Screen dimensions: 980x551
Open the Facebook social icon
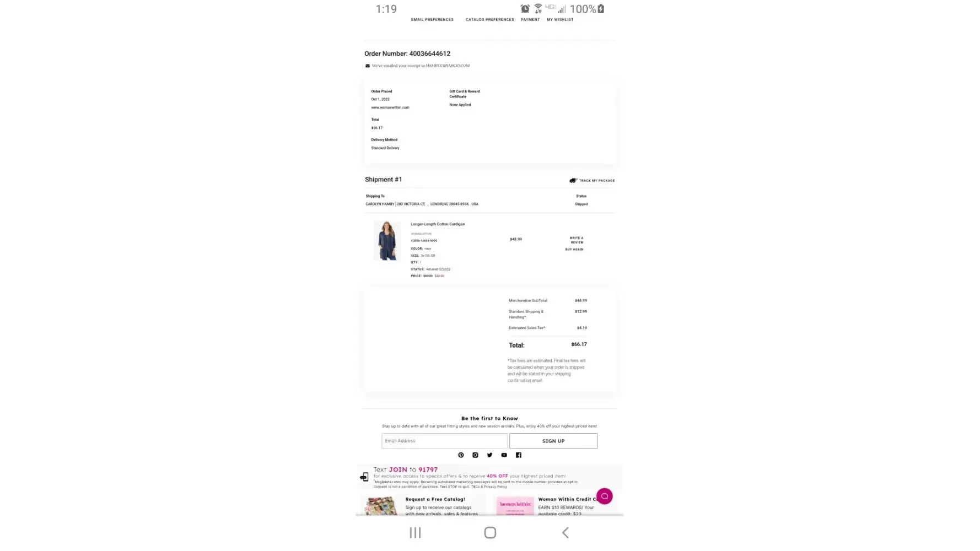pyautogui.click(x=518, y=455)
